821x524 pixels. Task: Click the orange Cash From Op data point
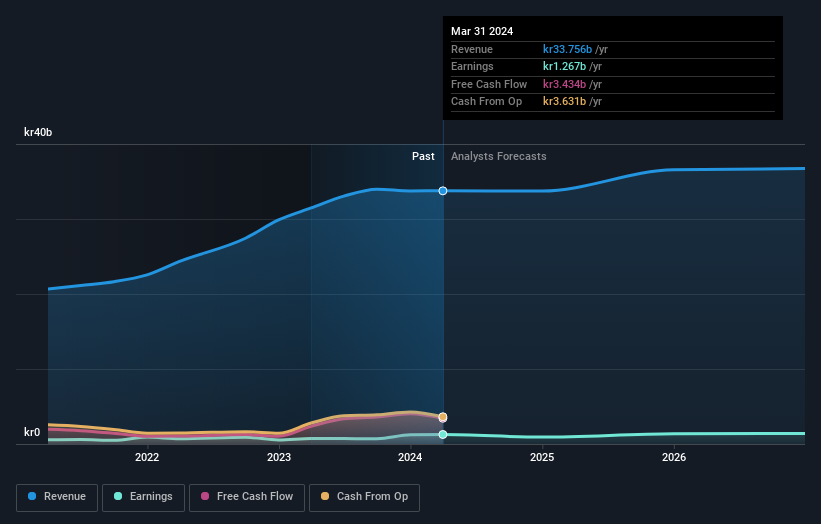pos(443,417)
